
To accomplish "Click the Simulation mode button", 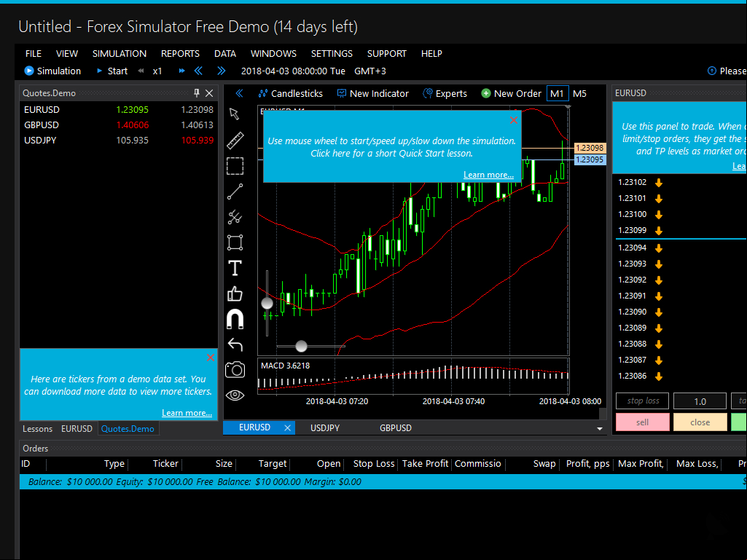I will (52, 71).
